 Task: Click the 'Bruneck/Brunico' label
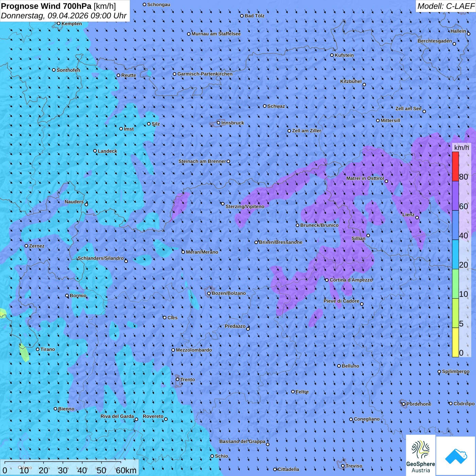319,225
